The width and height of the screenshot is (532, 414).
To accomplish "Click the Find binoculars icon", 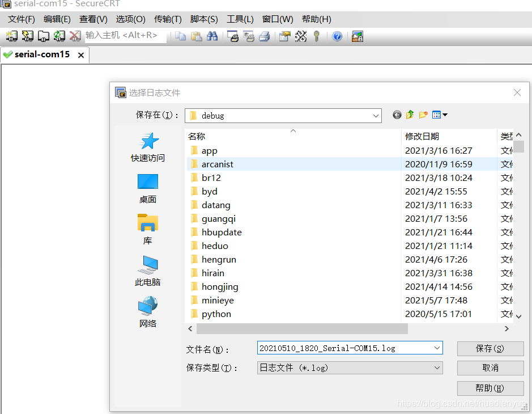I will click(212, 36).
